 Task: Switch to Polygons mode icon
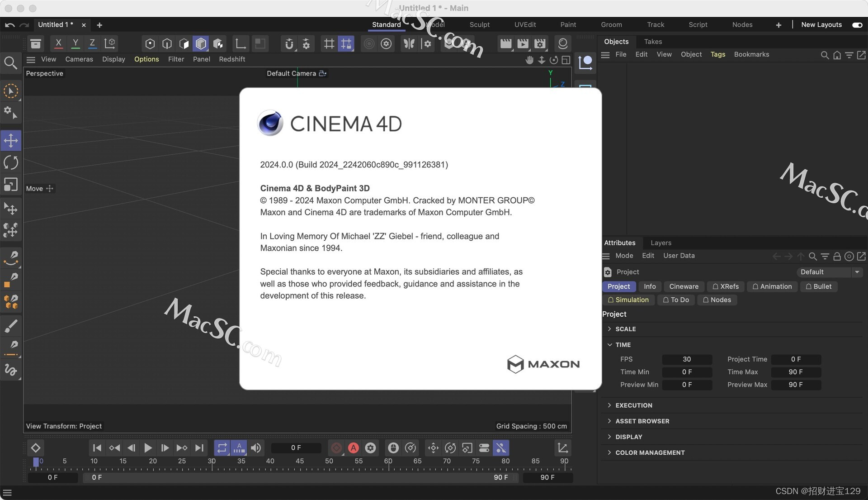pos(184,44)
